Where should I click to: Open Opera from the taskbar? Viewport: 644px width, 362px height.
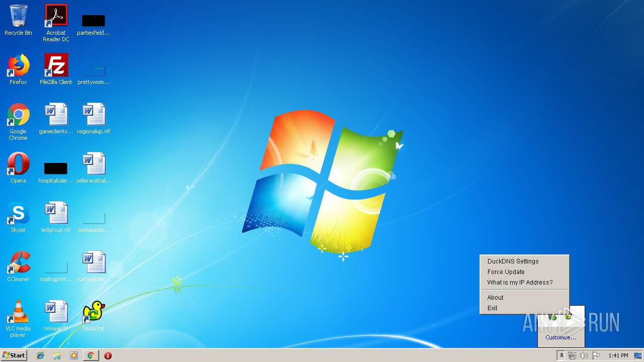pos(108,355)
